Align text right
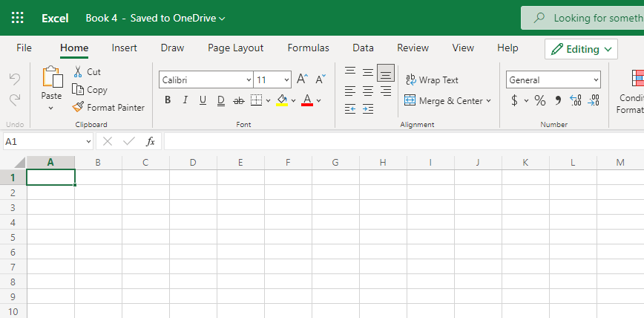 [x=386, y=91]
